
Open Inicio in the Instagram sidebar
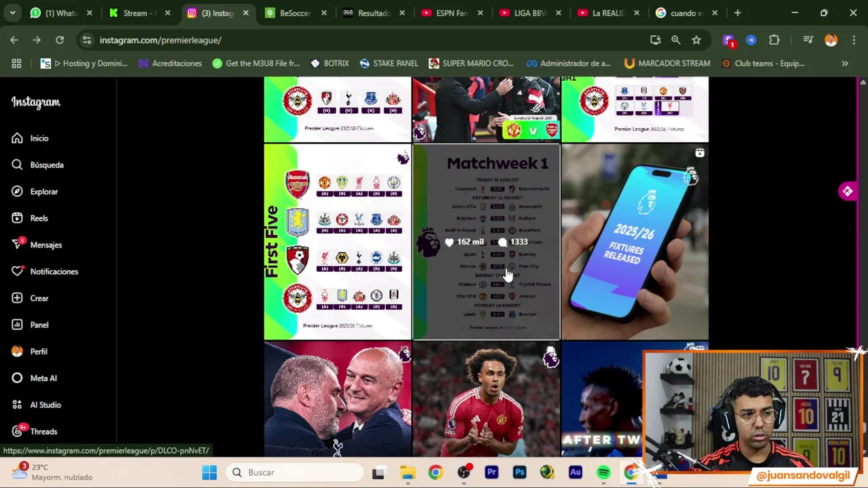(x=30, y=138)
